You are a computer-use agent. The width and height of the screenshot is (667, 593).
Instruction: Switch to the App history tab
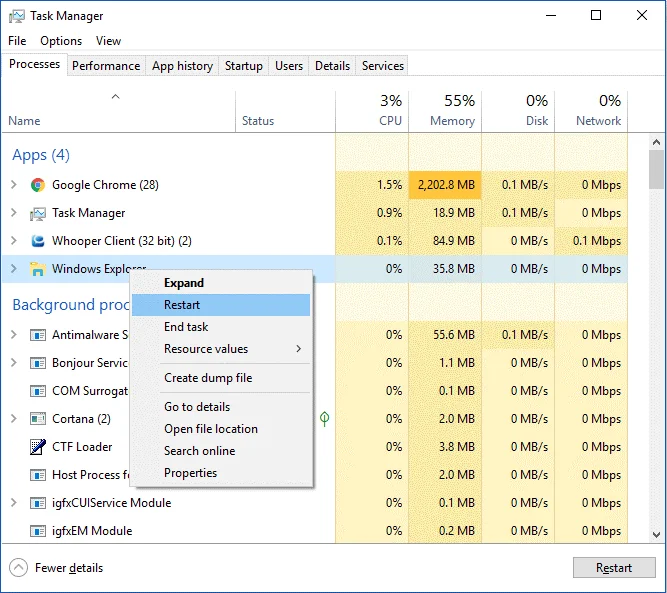click(x=182, y=66)
